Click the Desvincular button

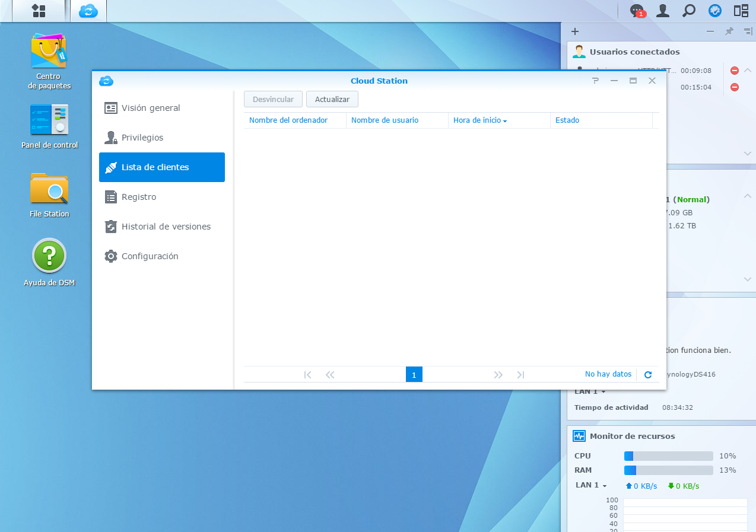[273, 99]
